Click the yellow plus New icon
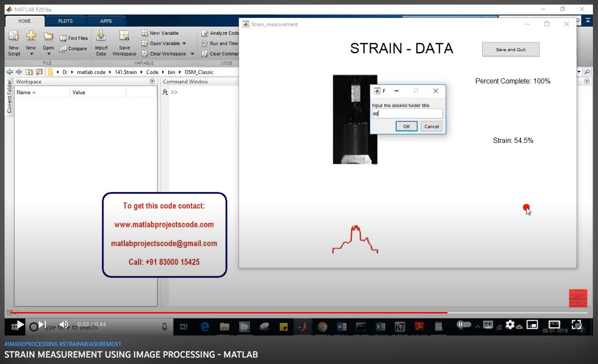This screenshot has height=364, width=598. tap(31, 36)
